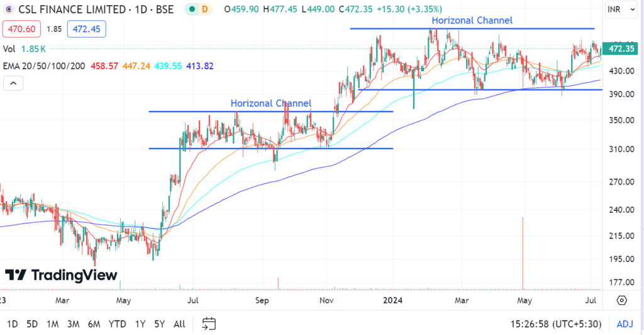The width and height of the screenshot is (644, 335).
Task: Select the upper Horizontal Channel label
Action: tap(472, 21)
